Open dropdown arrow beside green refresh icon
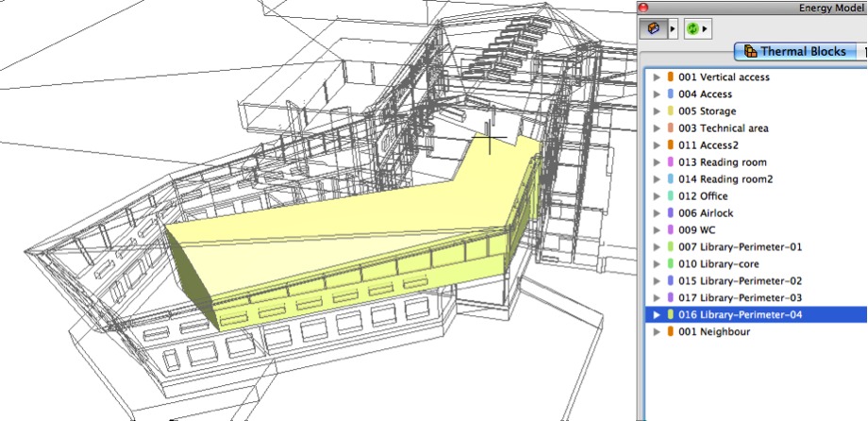Viewport: 868px width, 421px height. [x=706, y=29]
